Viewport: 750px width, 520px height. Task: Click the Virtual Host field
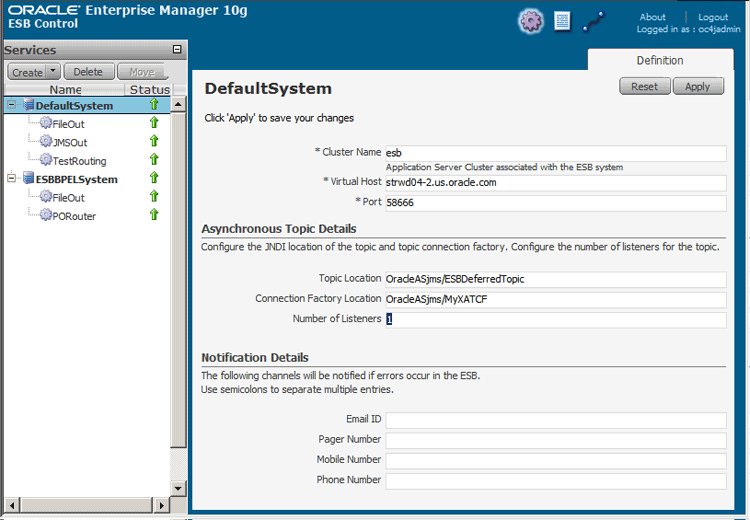click(x=556, y=183)
